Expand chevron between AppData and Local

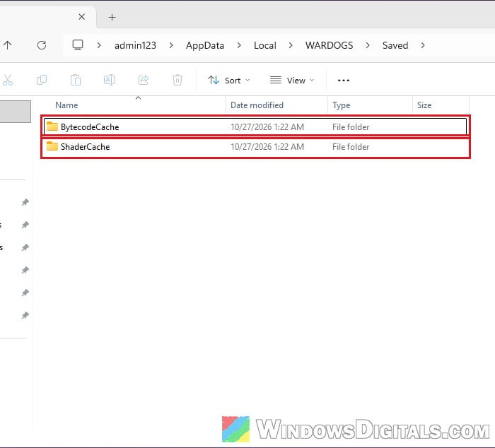(x=239, y=45)
